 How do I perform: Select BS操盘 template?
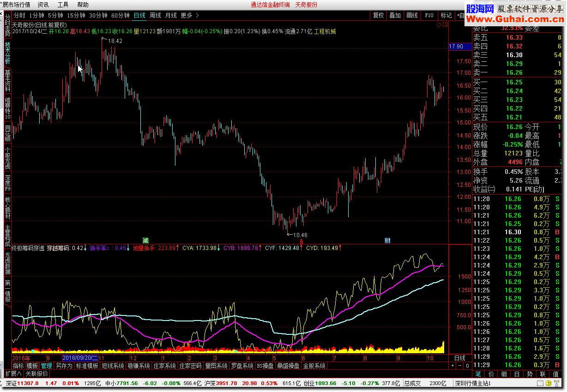coord(265,366)
